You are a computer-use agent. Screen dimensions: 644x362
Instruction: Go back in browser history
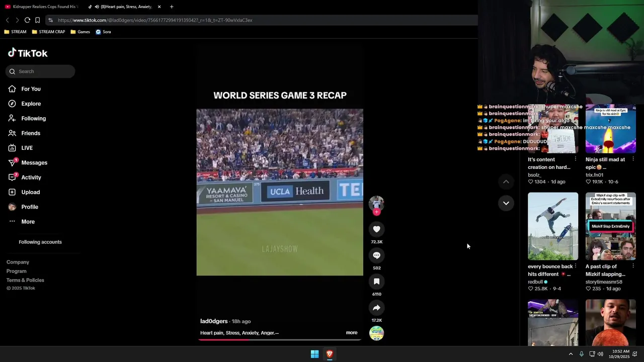coord(8,20)
